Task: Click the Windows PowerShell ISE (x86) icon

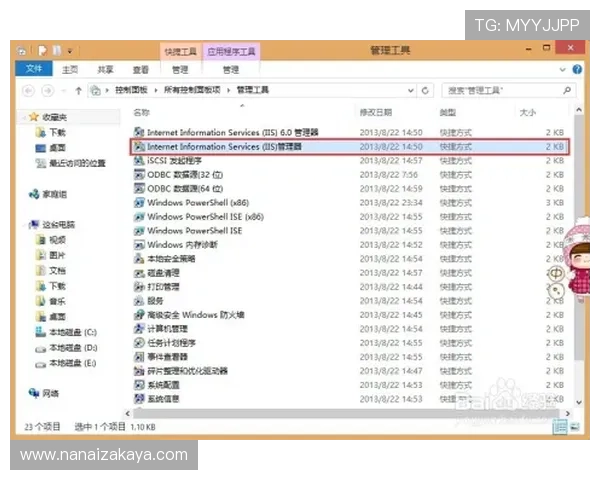Action: click(139, 217)
